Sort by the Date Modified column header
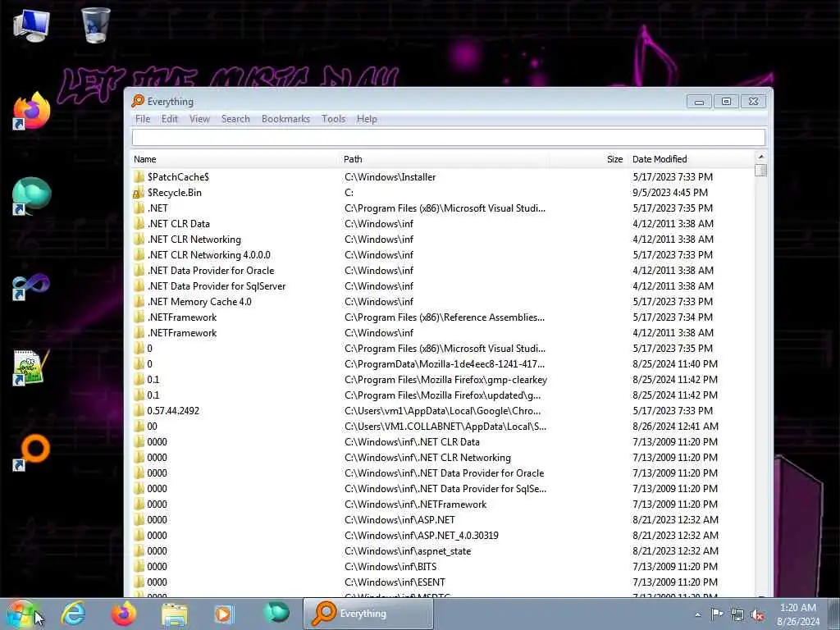This screenshot has height=630, width=840. [691, 159]
